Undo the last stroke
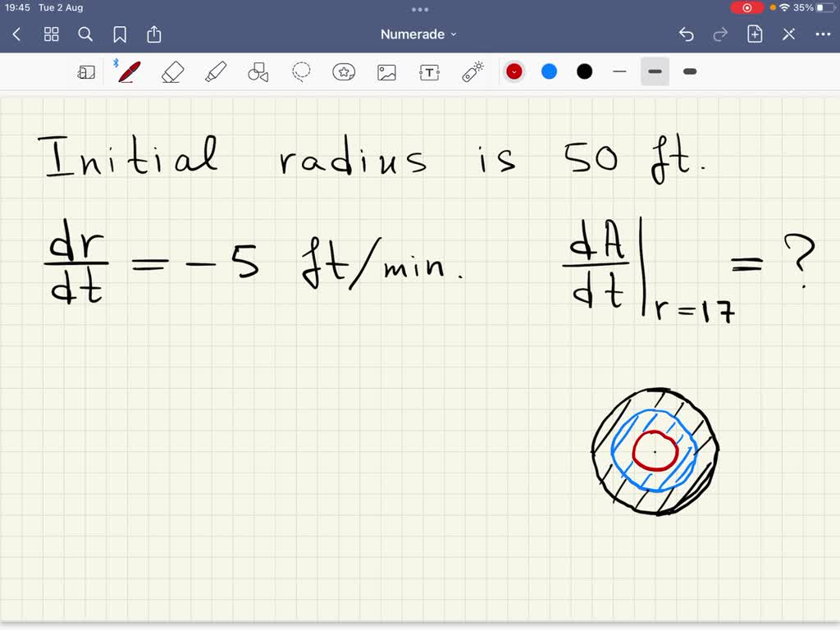Screen dimensions: 840x630 click(687, 34)
